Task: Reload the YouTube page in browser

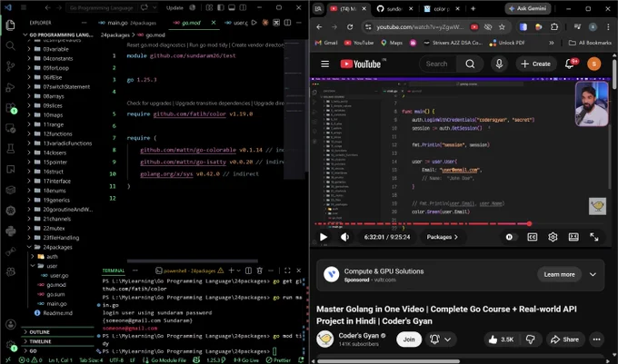Action: 350,26
